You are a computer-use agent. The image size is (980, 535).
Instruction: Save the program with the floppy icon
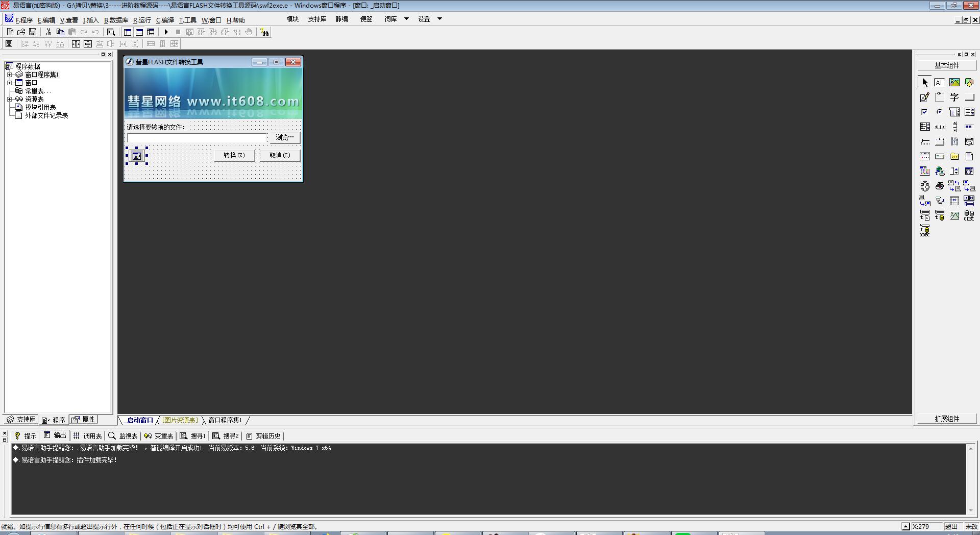click(33, 32)
